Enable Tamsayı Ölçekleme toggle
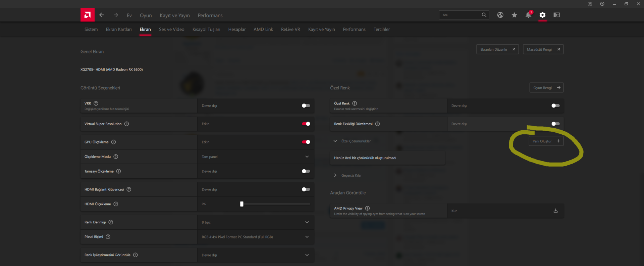Image resolution: width=644 pixels, height=266 pixels. tap(306, 171)
